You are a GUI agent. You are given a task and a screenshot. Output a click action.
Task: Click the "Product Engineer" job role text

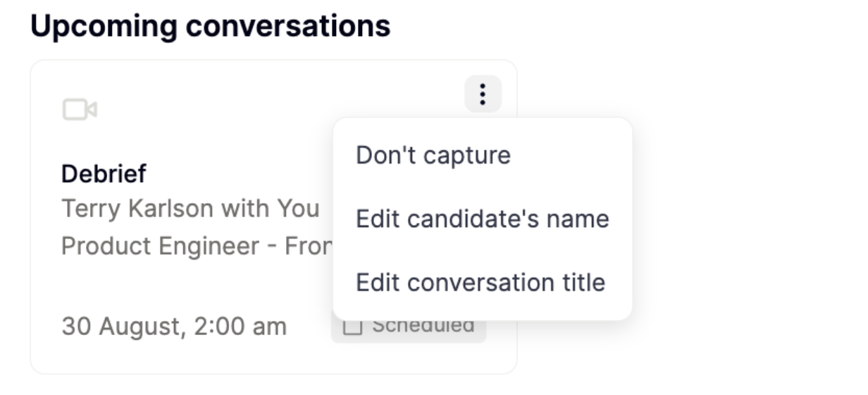pyautogui.click(x=169, y=246)
